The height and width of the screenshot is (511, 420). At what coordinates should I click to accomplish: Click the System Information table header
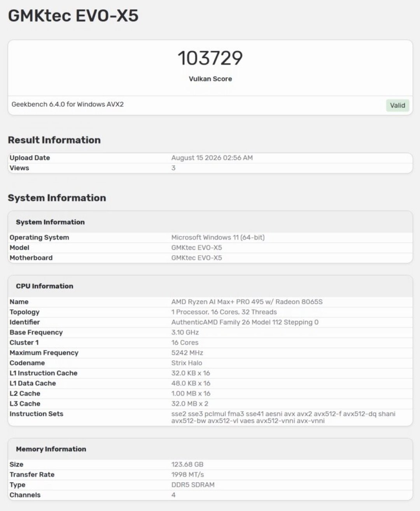coord(50,222)
